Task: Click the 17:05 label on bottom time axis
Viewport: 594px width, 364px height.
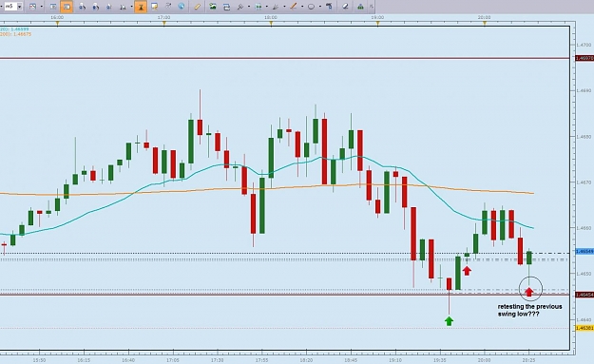Action: pyautogui.click(x=173, y=360)
